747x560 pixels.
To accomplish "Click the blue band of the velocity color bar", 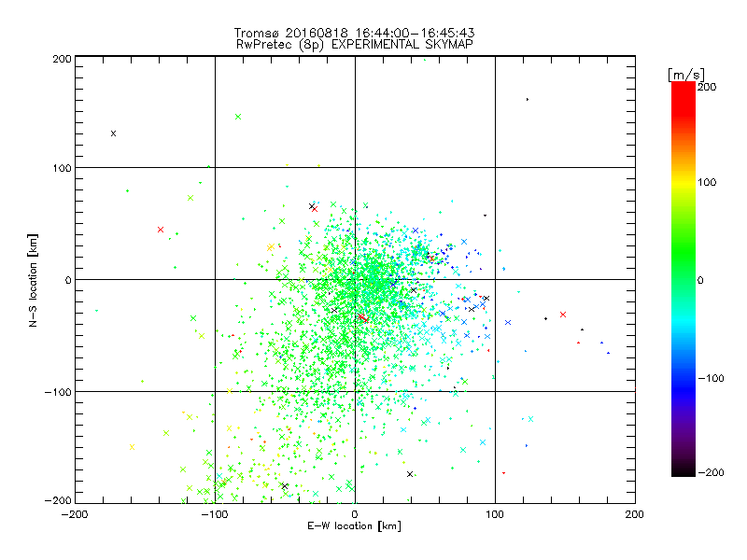I will coord(684,385).
